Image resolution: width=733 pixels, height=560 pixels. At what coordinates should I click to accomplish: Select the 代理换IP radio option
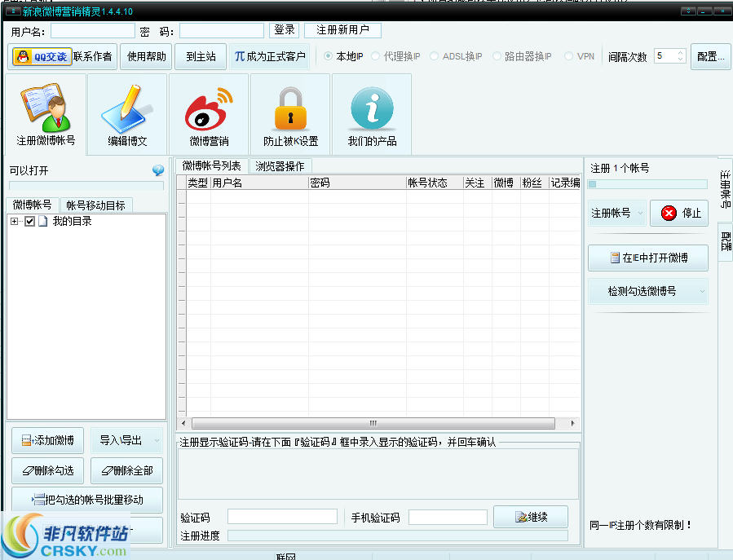point(375,56)
